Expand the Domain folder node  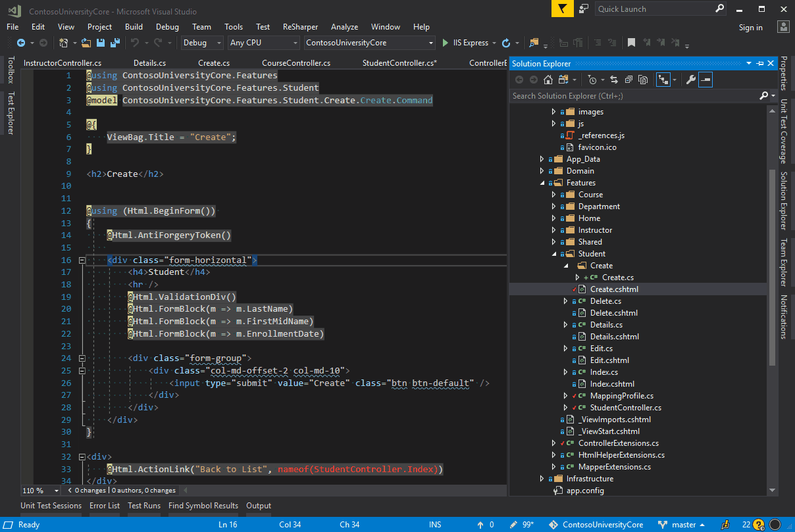tap(542, 171)
